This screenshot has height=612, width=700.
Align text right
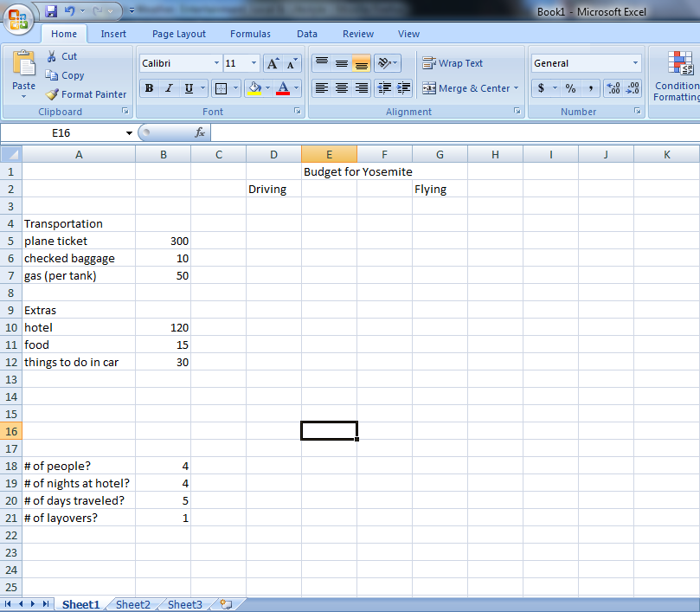point(361,88)
